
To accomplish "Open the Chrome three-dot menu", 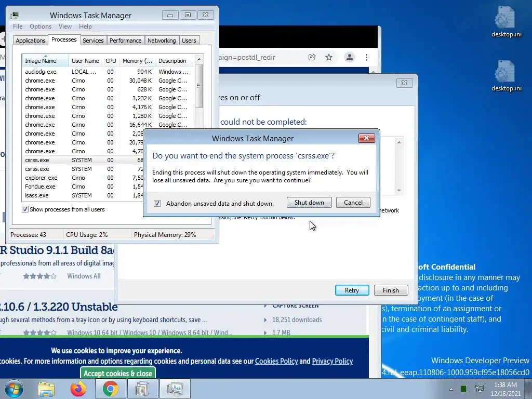I will coord(366,57).
